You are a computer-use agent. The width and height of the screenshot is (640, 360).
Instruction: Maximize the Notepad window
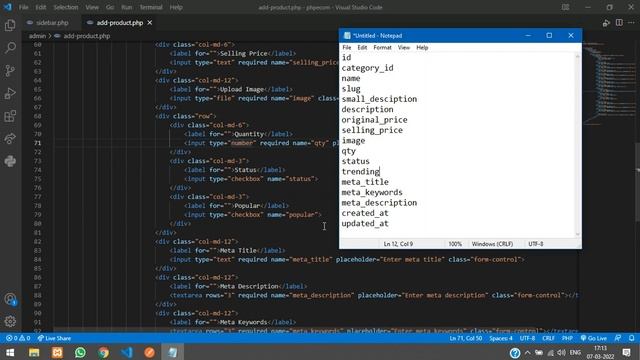click(x=549, y=36)
